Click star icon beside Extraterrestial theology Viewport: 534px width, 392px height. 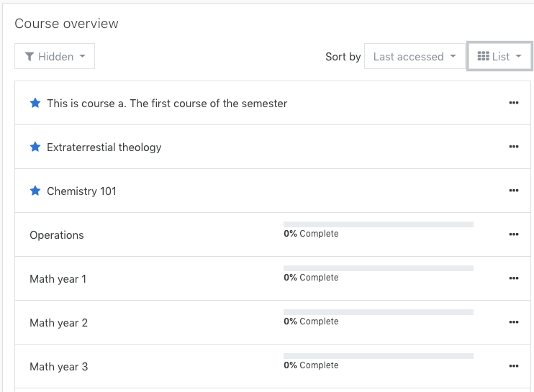click(x=35, y=147)
